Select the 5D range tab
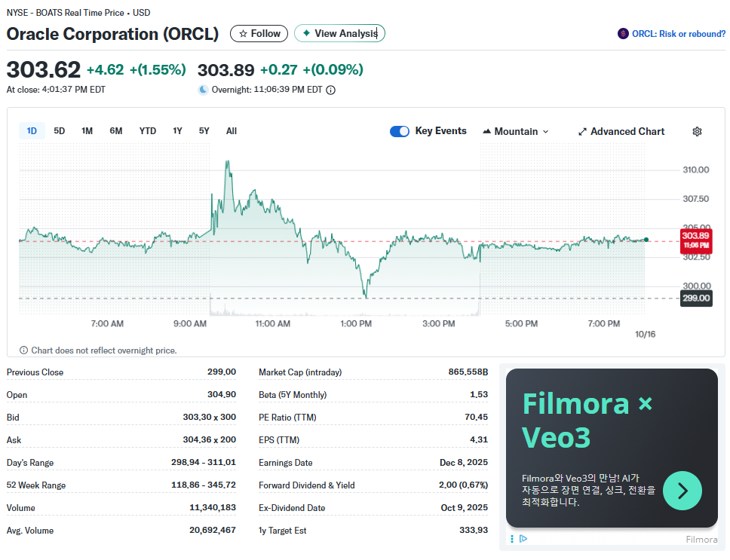The height and width of the screenshot is (560, 730). point(59,131)
